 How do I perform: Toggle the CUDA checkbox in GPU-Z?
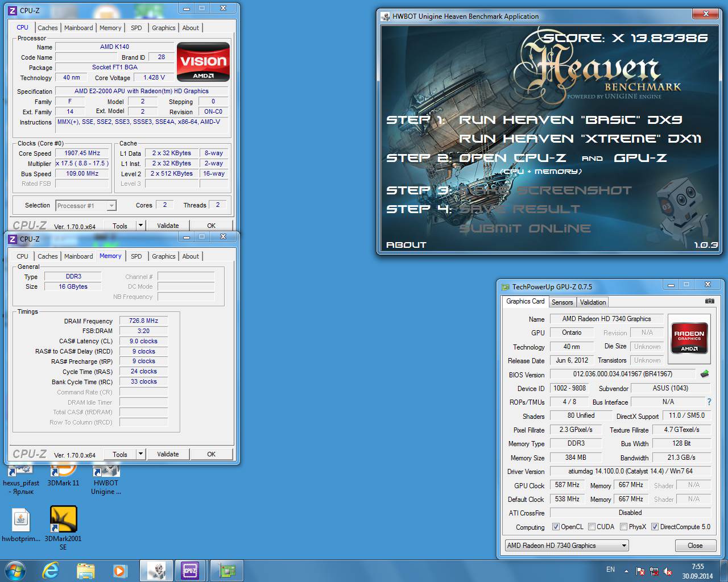(591, 527)
